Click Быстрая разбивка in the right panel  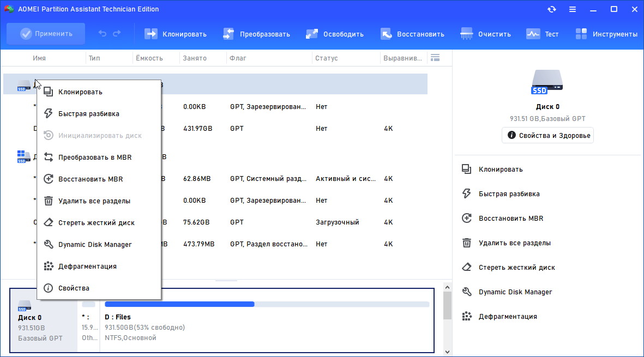[x=500, y=193]
